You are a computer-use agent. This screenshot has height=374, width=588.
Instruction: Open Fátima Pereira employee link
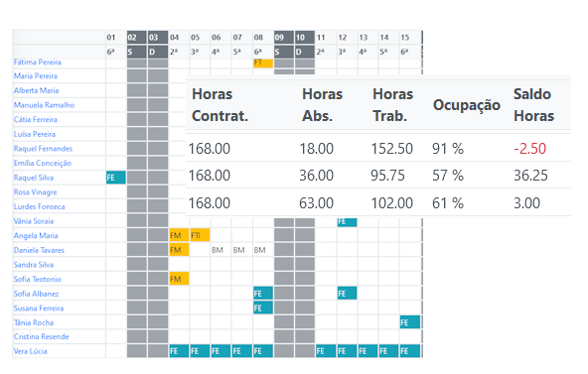pyautogui.click(x=37, y=62)
